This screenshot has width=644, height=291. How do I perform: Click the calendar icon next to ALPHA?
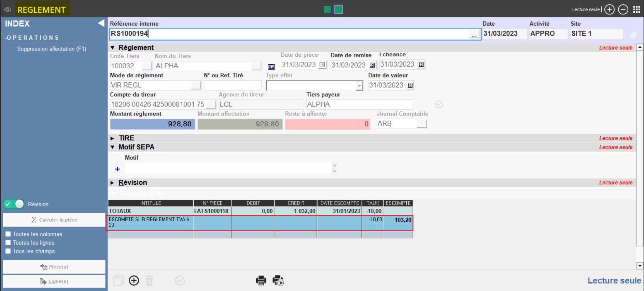271,67
